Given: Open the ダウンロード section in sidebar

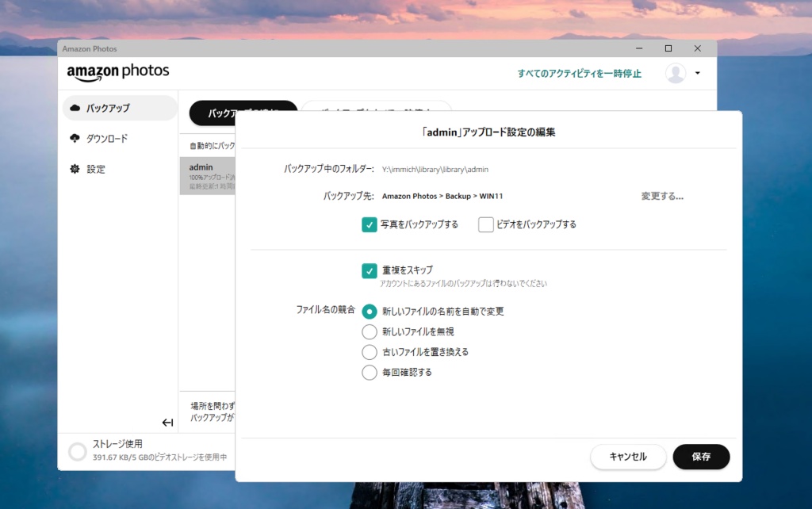Looking at the screenshot, I should pos(107,139).
